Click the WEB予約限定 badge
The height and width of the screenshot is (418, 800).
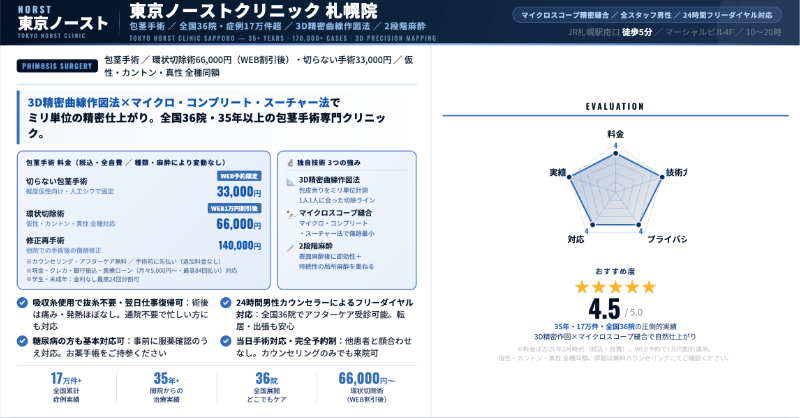[240, 175]
